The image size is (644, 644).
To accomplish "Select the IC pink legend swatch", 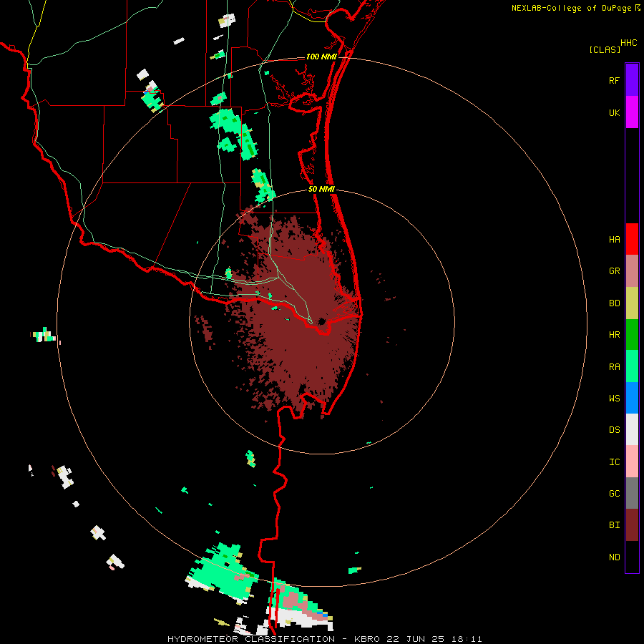I will pyautogui.click(x=632, y=462).
